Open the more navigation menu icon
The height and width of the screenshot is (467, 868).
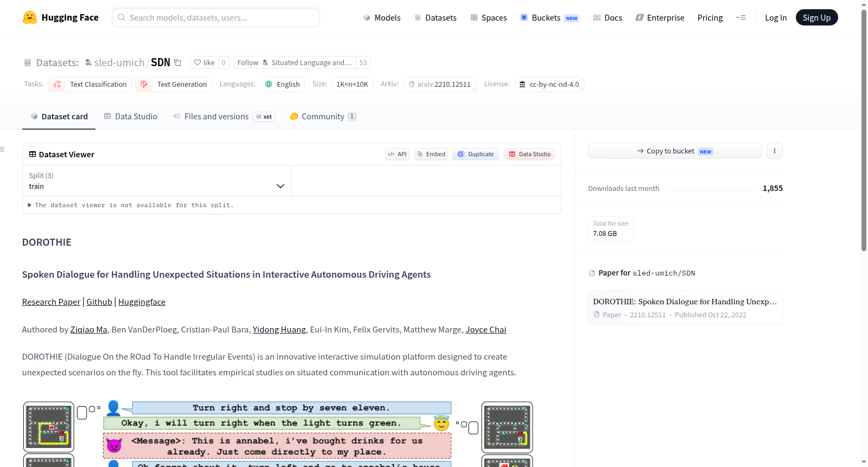click(741, 18)
